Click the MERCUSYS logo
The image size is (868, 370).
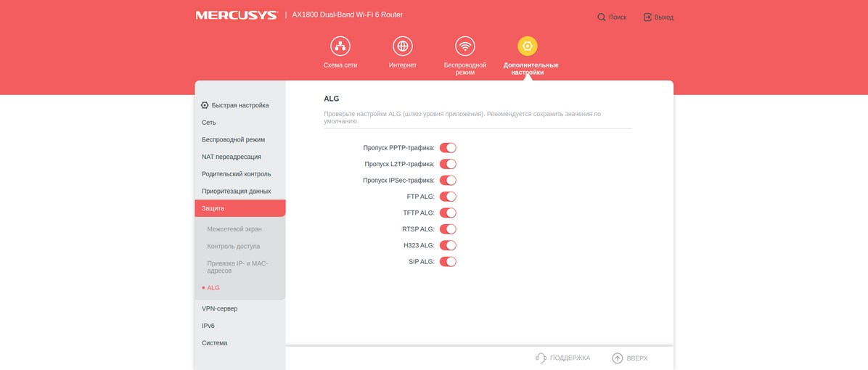click(237, 15)
